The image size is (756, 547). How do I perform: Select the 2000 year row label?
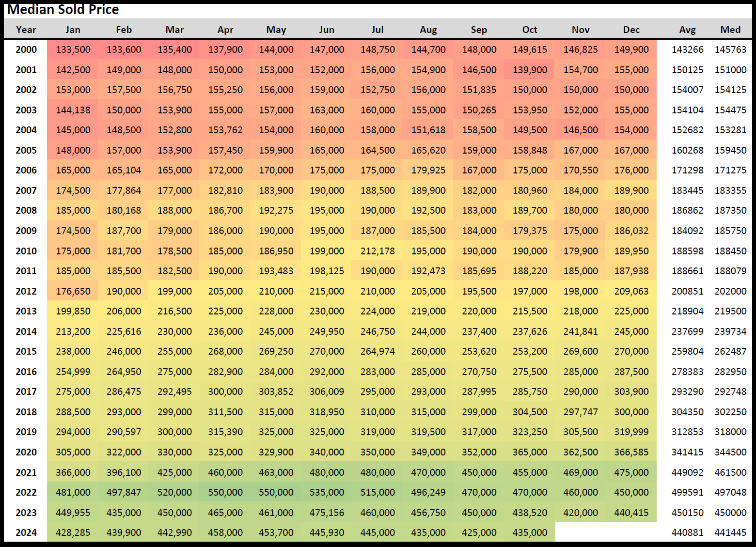(26, 49)
